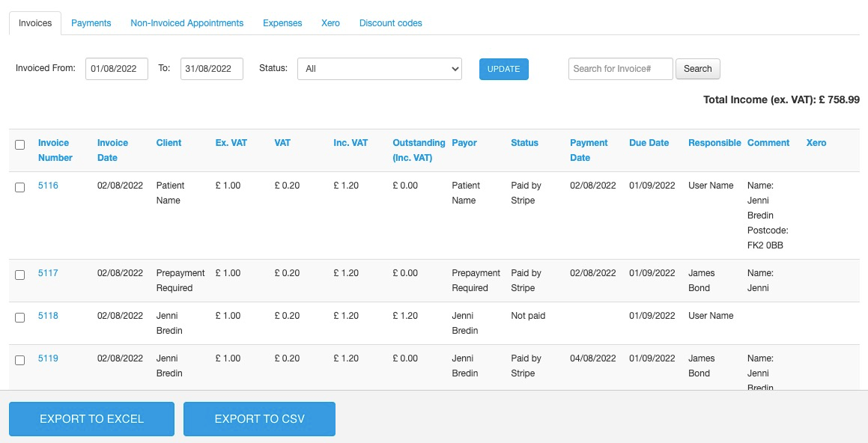Focus the Search for Invoice# field
Image resolution: width=868 pixels, height=443 pixels.
pyautogui.click(x=621, y=69)
